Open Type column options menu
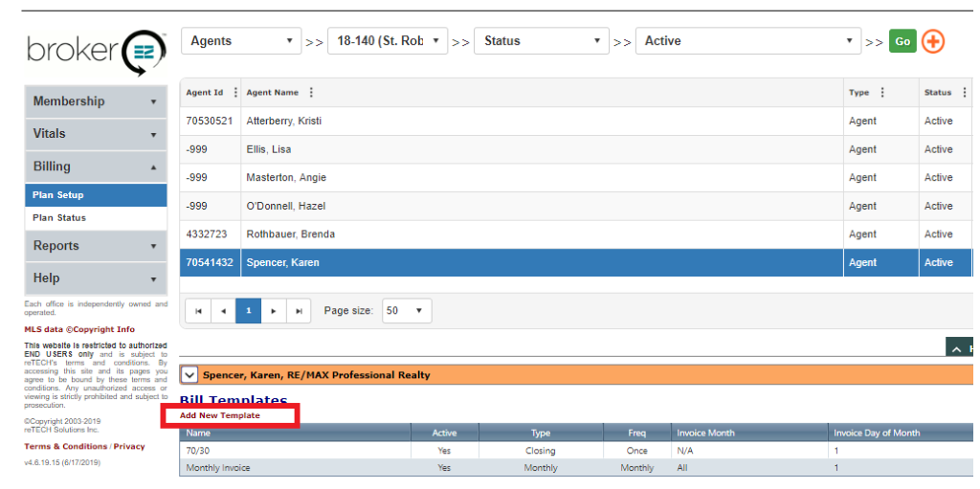The width and height of the screenshot is (980, 489). pos(881,93)
